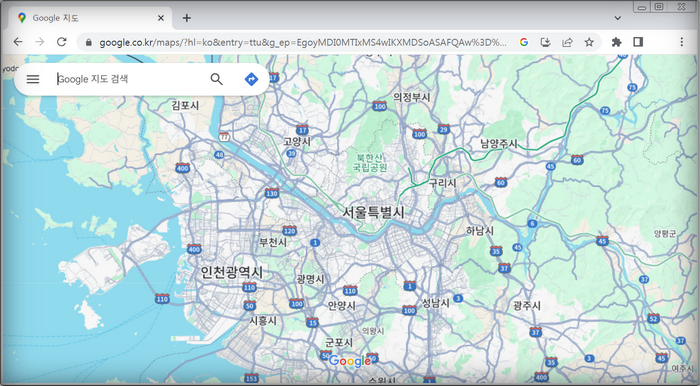Screen dimensions: 700x386
Task: Open a new tab with the plus button
Action: 187,18
